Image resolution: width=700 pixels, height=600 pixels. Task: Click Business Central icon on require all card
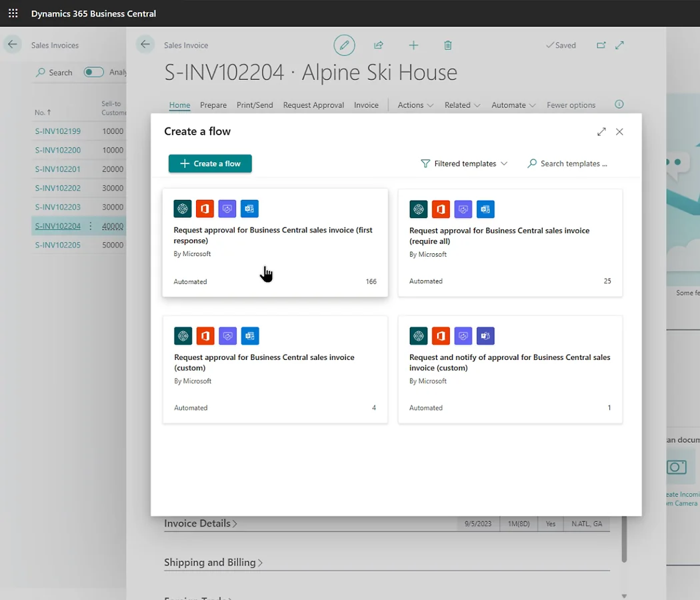pos(418,209)
